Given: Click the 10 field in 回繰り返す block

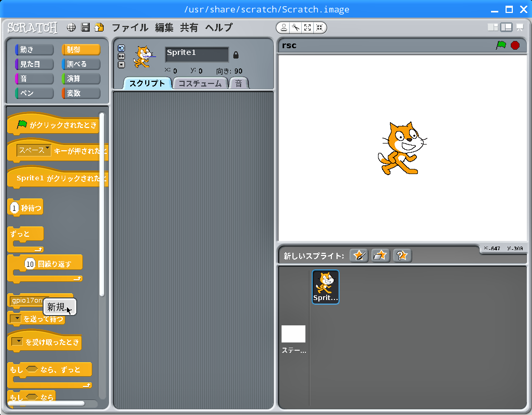Looking at the screenshot, I should coord(30,264).
